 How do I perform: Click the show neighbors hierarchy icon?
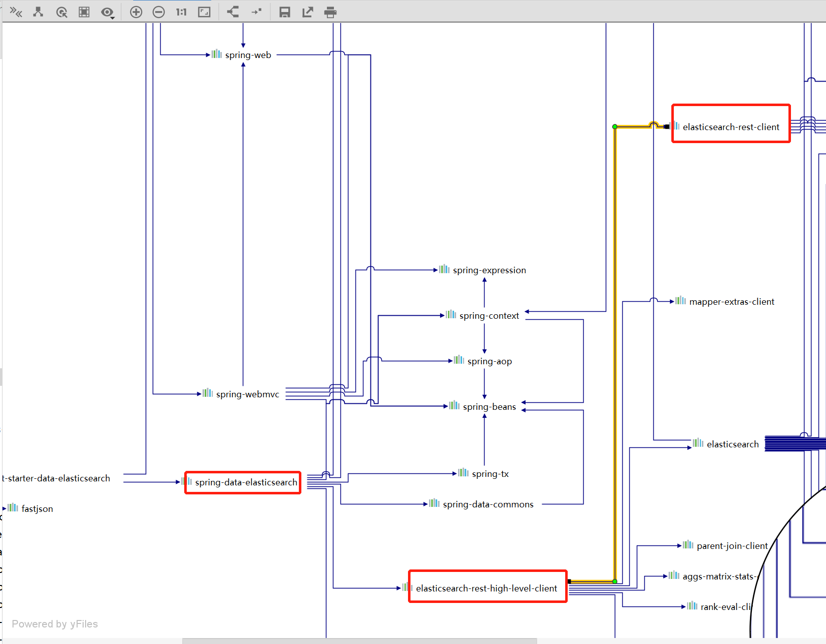[x=38, y=12]
